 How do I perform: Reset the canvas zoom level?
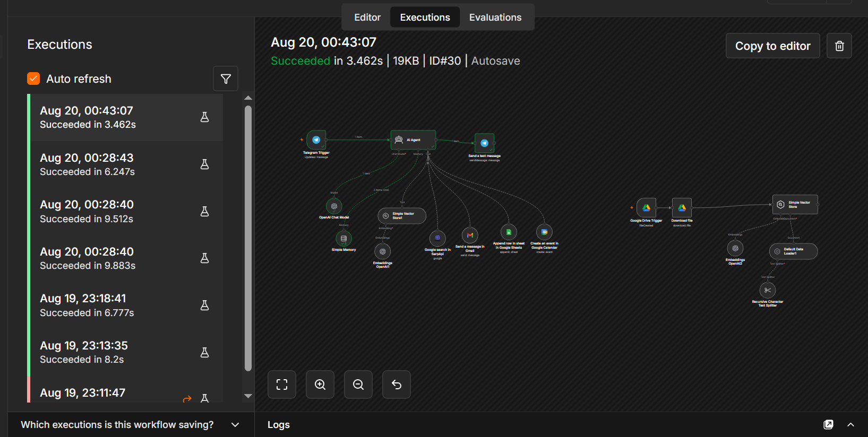coord(397,384)
